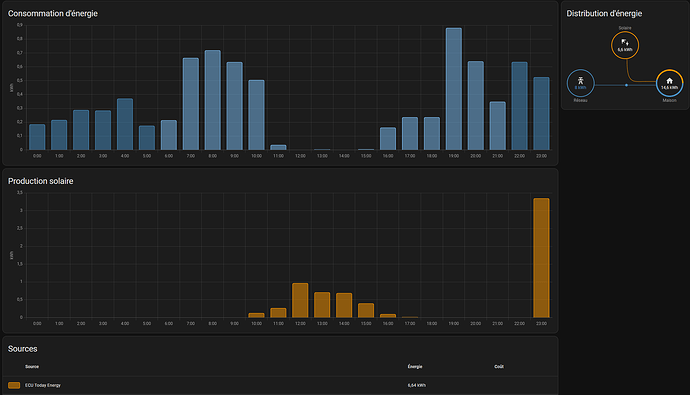Viewport: 690px width, 395px height.
Task: Click the 16:00 solar production bar
Action: tap(388, 316)
